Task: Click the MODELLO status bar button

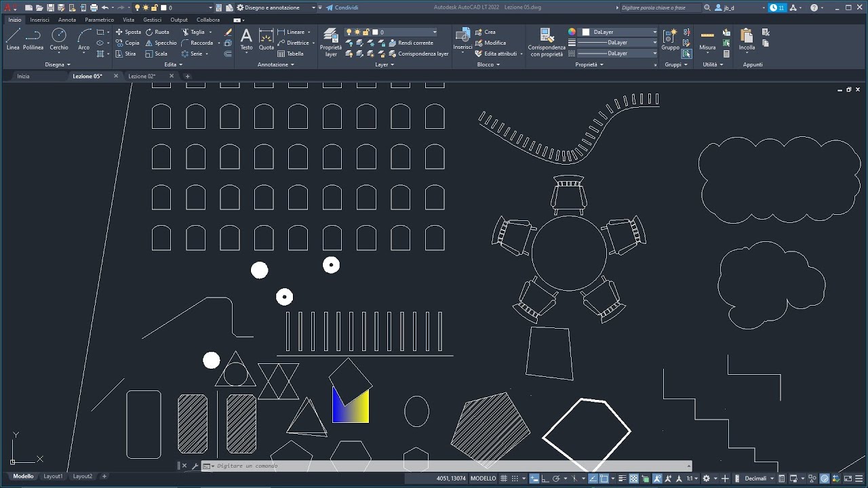Action: [x=484, y=479]
